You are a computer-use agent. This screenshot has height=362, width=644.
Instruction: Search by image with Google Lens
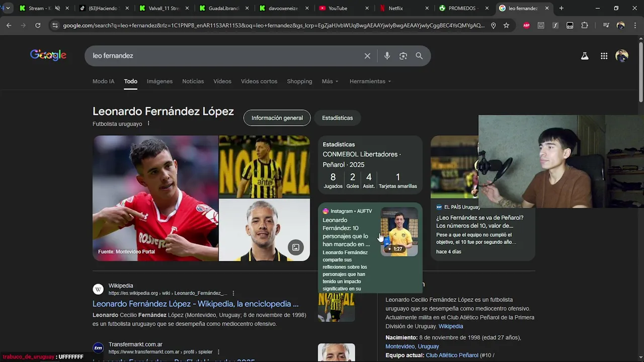pos(403,56)
